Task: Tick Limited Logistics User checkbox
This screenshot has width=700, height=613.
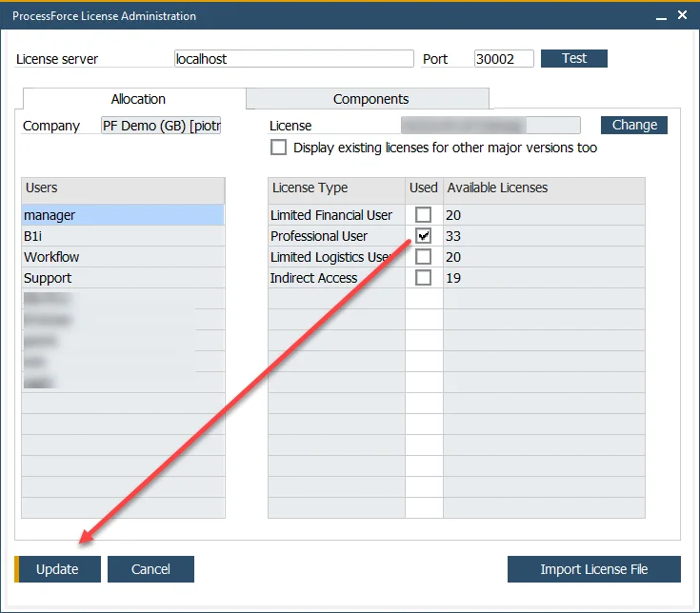Action: [424, 257]
